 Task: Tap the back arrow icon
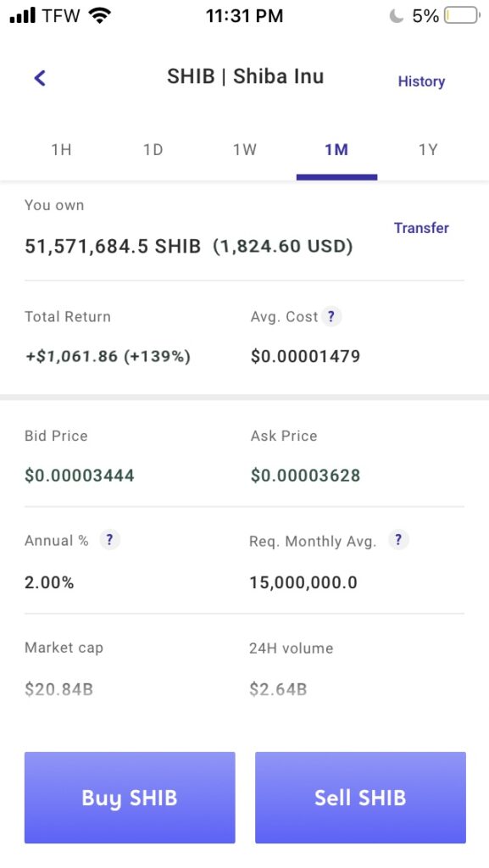(x=40, y=78)
